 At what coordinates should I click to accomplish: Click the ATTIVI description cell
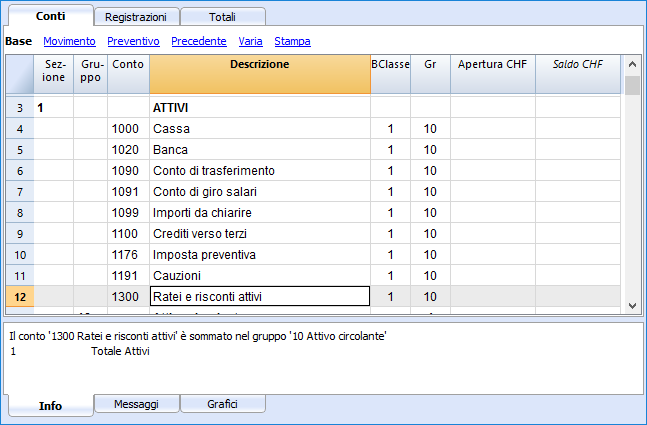tap(260, 108)
